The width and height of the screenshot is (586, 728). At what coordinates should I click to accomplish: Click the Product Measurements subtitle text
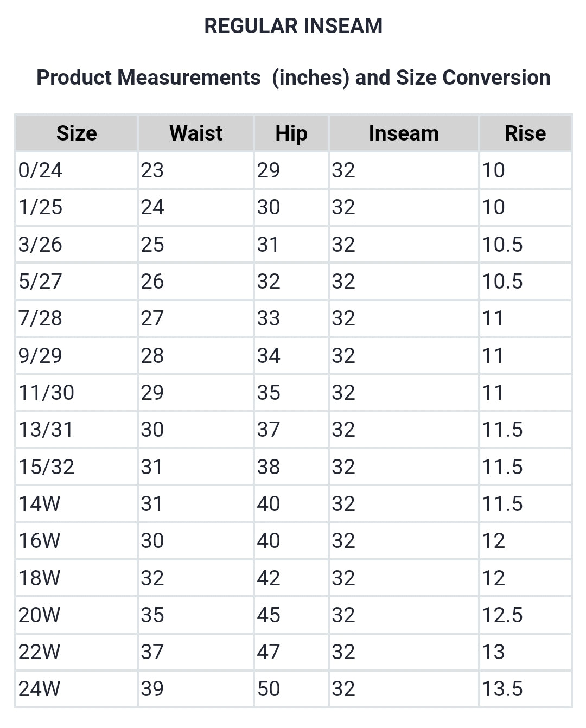tap(293, 78)
